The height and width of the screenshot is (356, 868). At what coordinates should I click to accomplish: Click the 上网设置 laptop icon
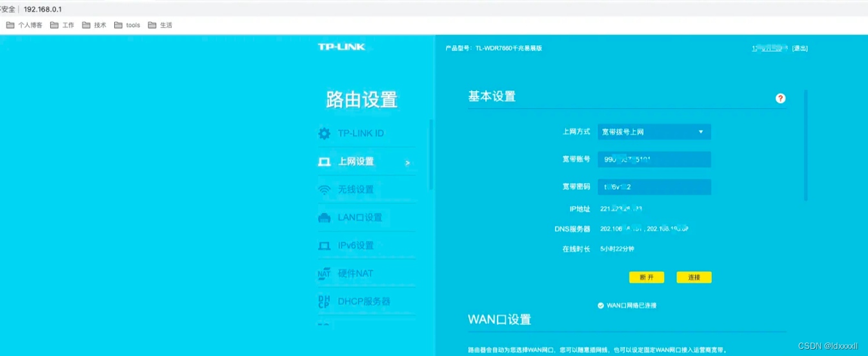tap(324, 162)
